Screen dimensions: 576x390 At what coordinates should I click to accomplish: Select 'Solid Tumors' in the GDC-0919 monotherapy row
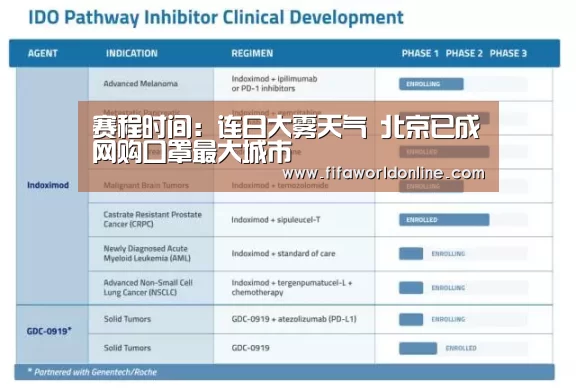[127, 348]
